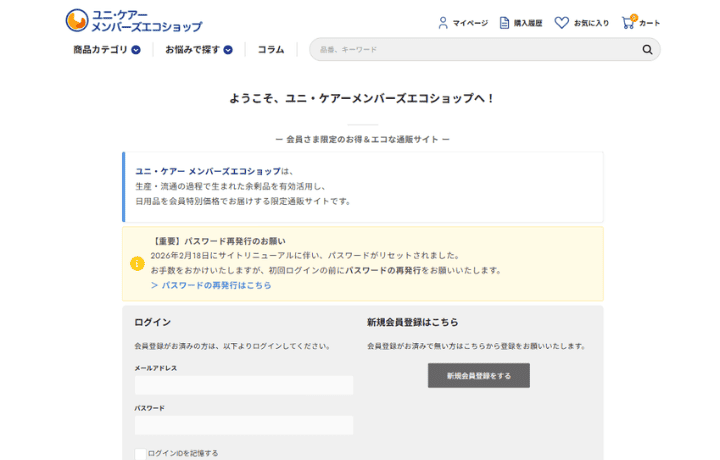Expand the お悩みで探す dropdown
Screen dimensions: 720x460
click(198, 49)
